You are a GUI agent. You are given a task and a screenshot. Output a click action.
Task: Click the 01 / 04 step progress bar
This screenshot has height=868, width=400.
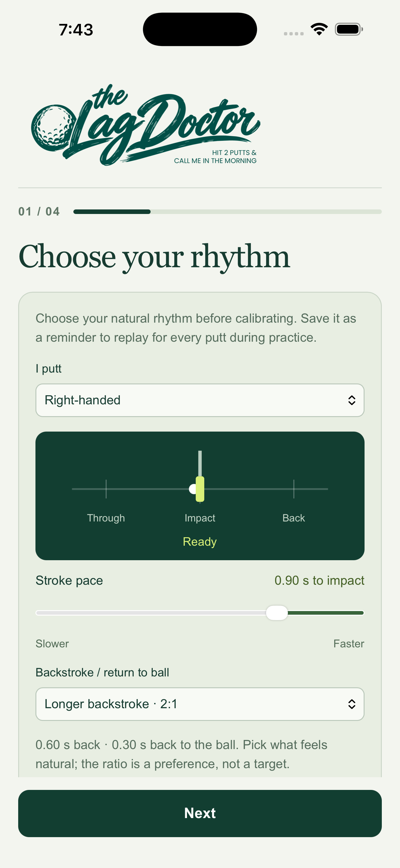(x=227, y=212)
